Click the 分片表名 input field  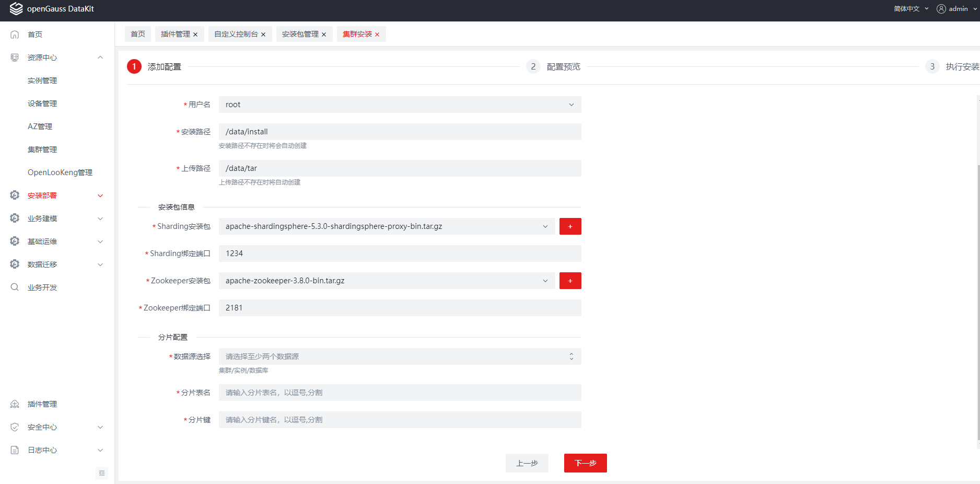(x=400, y=393)
